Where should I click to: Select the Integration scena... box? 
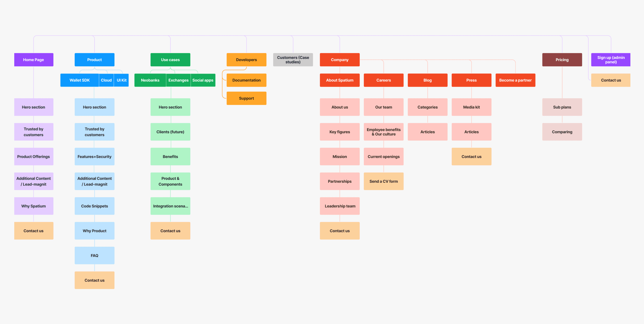170,206
